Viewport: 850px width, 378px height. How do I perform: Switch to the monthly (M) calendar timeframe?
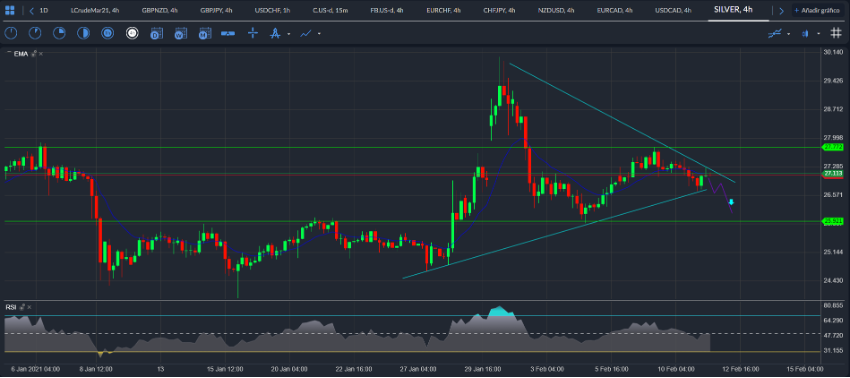pos(204,34)
